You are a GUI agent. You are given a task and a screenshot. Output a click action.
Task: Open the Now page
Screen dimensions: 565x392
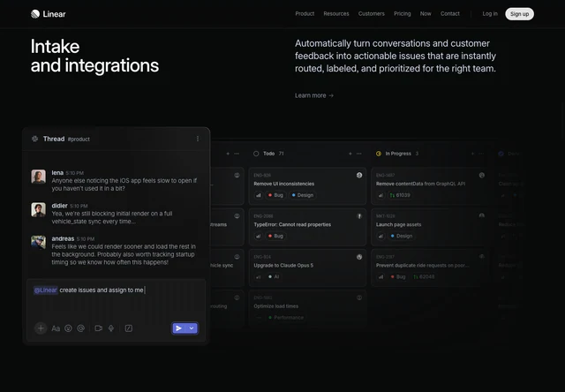[x=426, y=14]
